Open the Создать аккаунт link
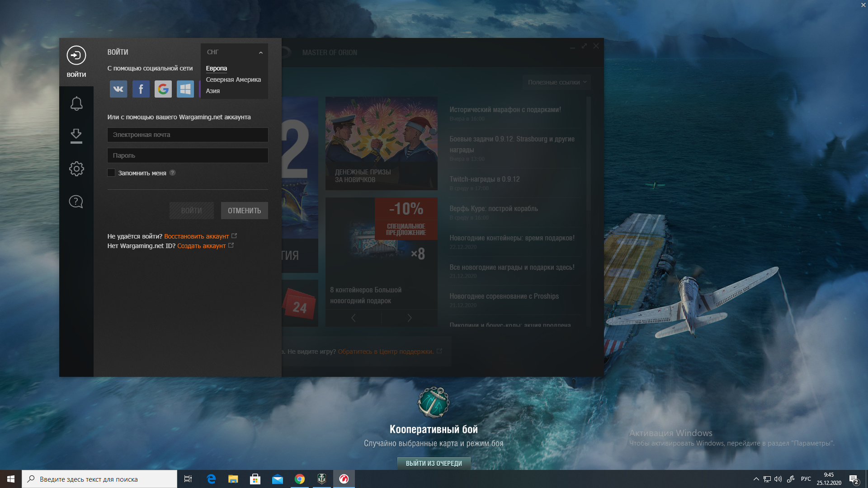This screenshot has width=868, height=488. 202,246
